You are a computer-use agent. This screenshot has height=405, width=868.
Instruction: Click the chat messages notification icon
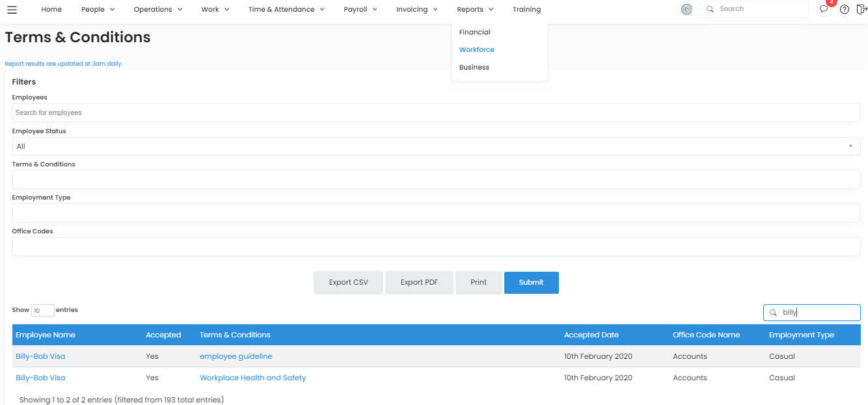pyautogui.click(x=824, y=9)
